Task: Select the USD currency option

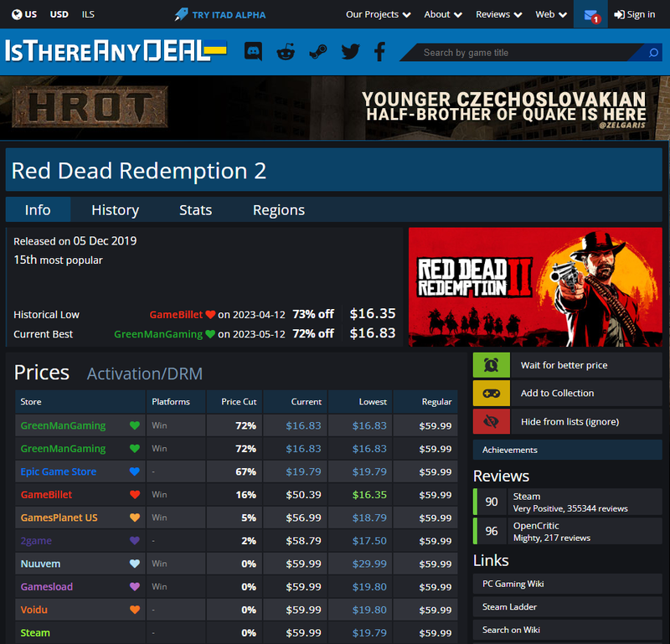Action: pos(59,14)
